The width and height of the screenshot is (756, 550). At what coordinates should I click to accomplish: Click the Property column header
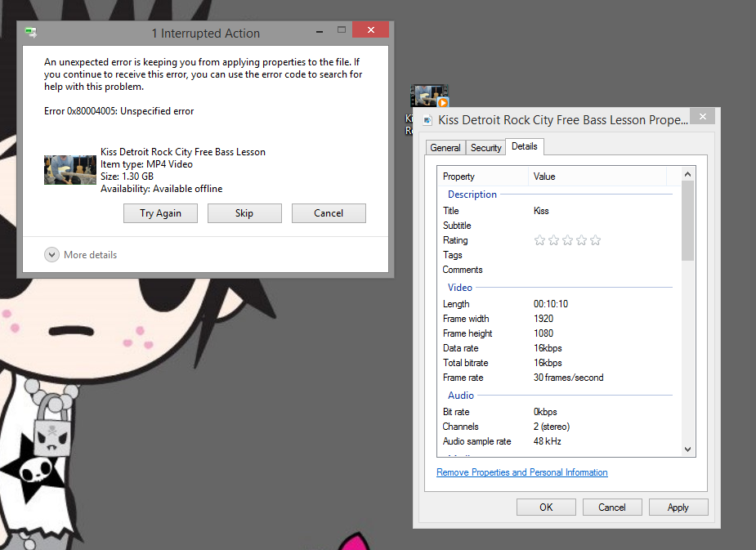click(x=483, y=177)
